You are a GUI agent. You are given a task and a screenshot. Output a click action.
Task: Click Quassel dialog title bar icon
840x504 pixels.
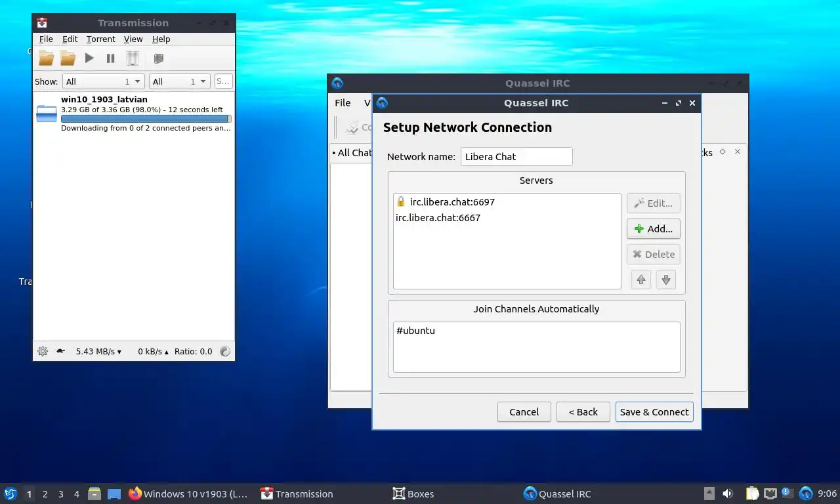(383, 103)
